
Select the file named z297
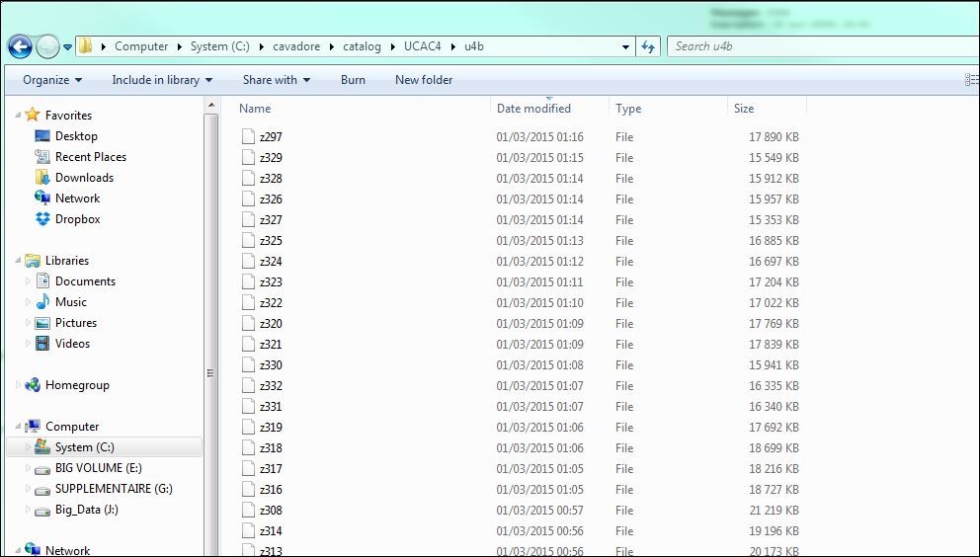[x=271, y=137]
